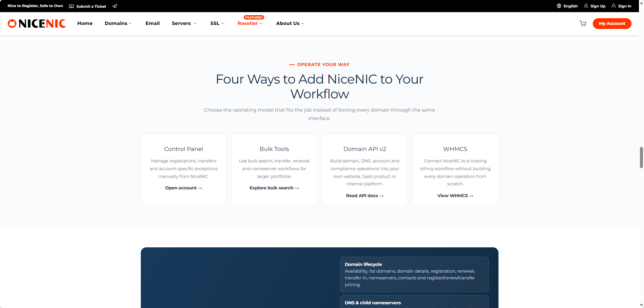Click the FEATURED badge above Reseller
The image size is (644, 308).
(x=254, y=18)
